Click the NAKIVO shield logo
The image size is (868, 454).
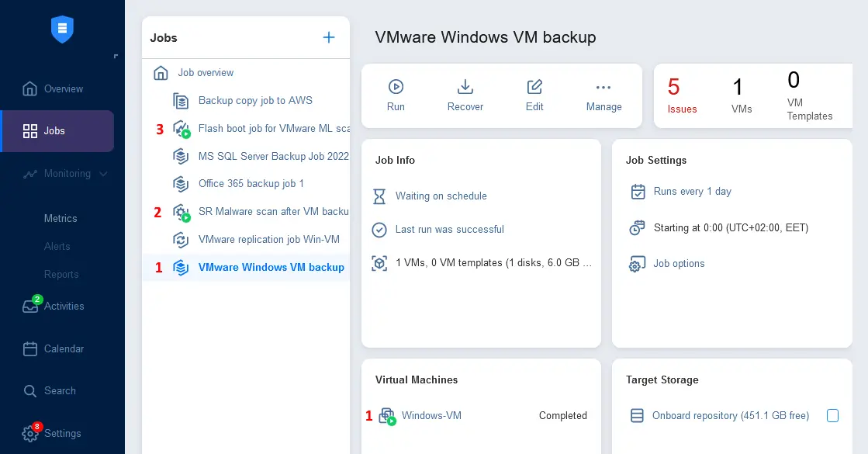(62, 29)
